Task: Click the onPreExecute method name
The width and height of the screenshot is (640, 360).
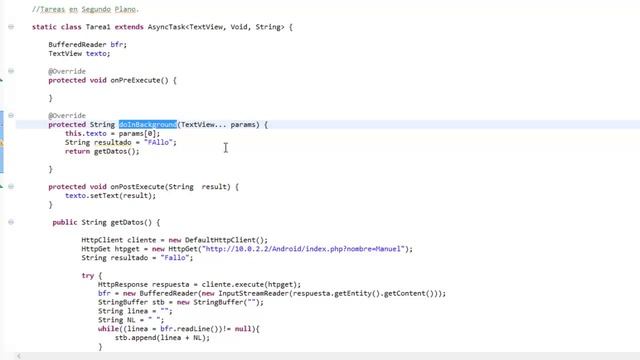Action: tap(135, 80)
